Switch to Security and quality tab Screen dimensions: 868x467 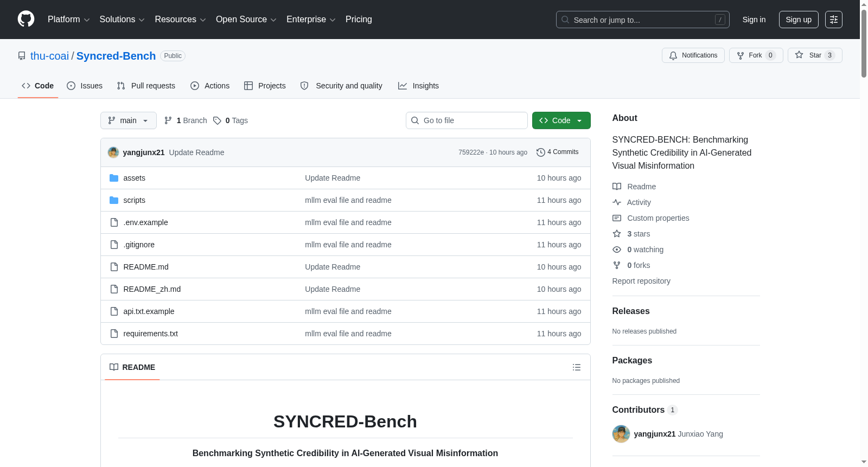click(341, 86)
